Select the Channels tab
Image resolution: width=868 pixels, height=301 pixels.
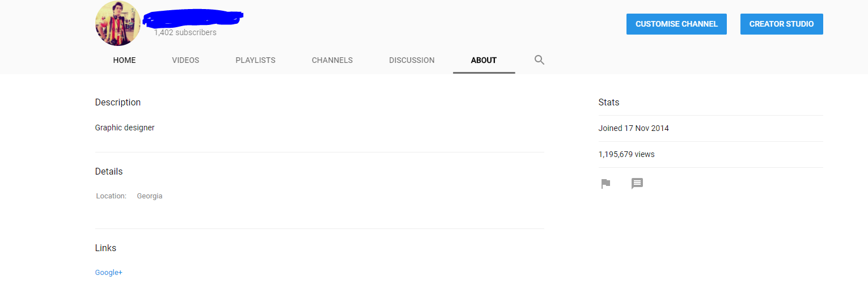pyautogui.click(x=332, y=60)
